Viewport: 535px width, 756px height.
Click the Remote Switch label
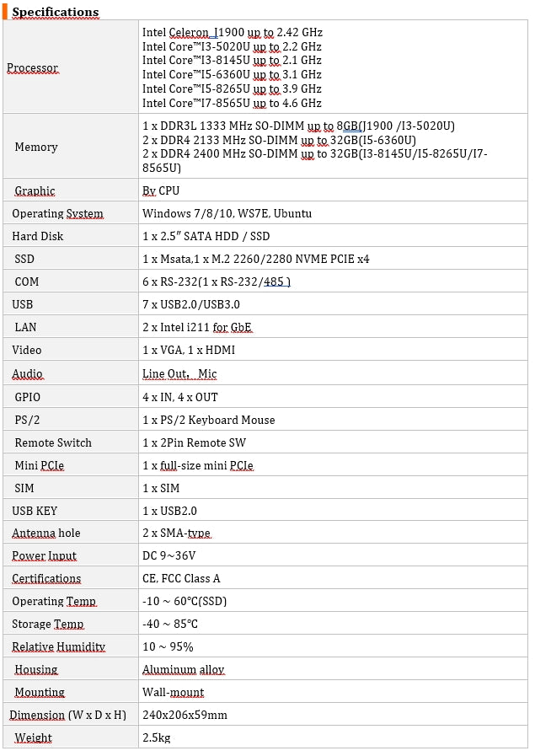pos(53,443)
